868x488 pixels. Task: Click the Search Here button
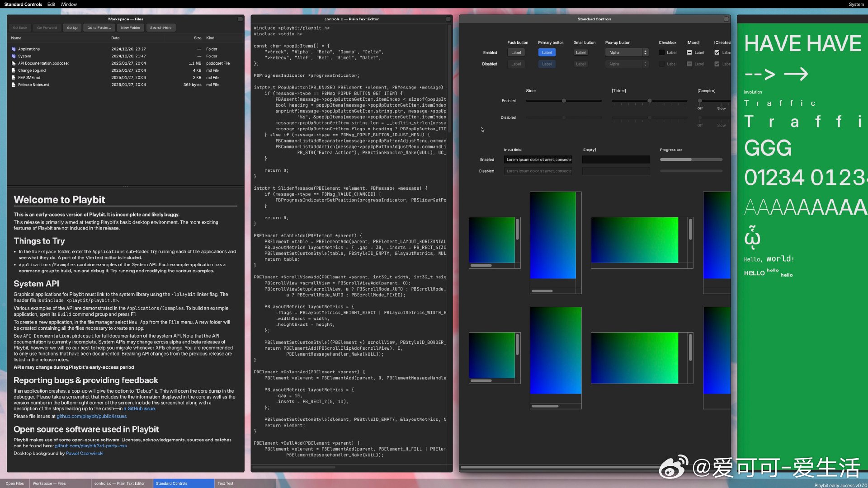point(161,28)
